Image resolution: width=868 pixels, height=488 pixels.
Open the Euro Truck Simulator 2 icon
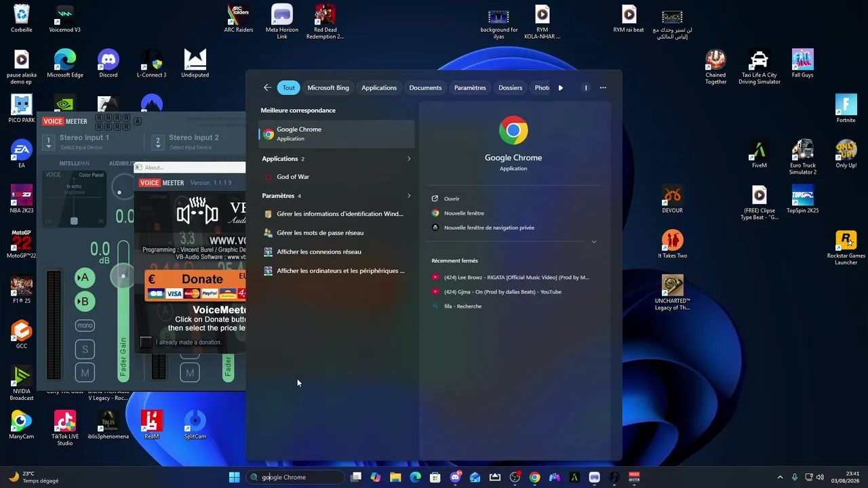tap(802, 157)
